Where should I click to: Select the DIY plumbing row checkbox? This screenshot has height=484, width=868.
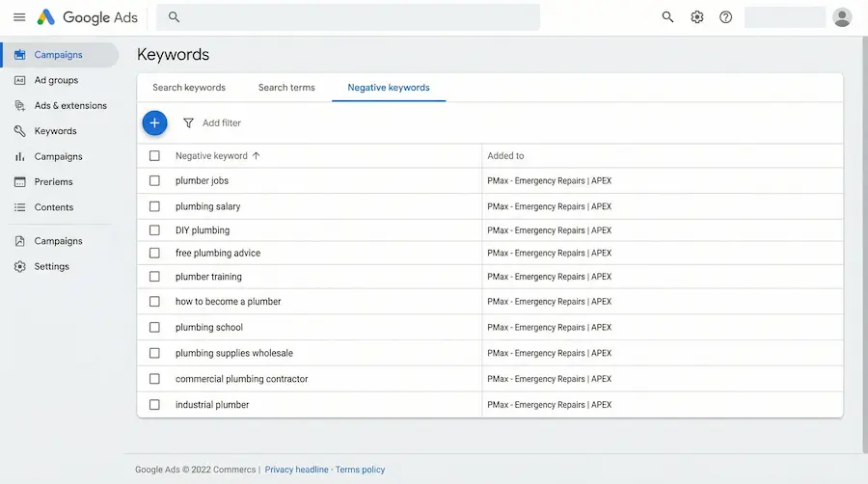tap(154, 230)
